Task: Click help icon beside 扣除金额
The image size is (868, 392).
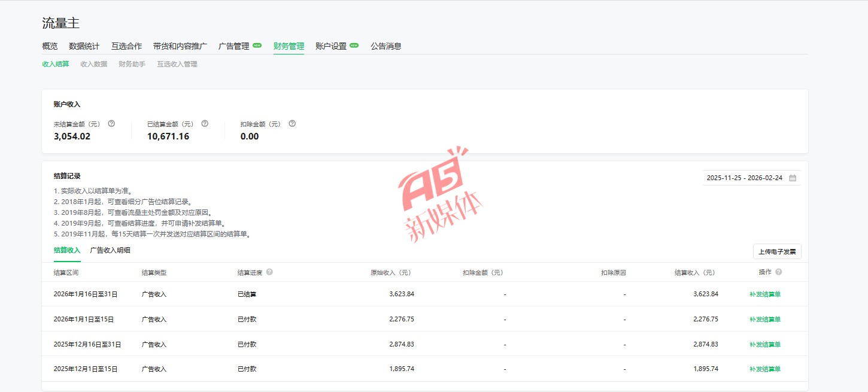Action: (x=292, y=124)
